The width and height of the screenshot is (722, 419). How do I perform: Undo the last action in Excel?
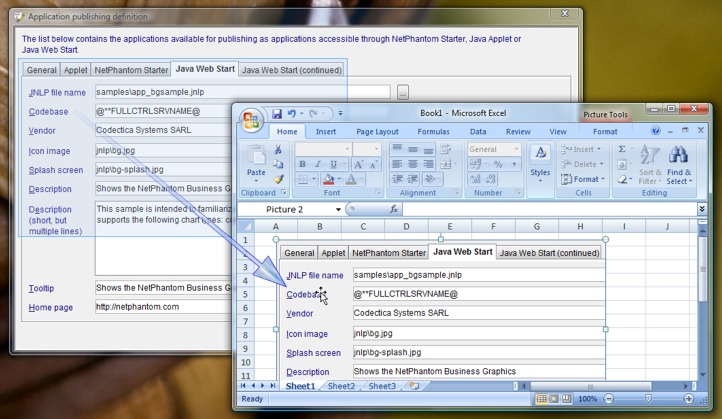tap(291, 113)
